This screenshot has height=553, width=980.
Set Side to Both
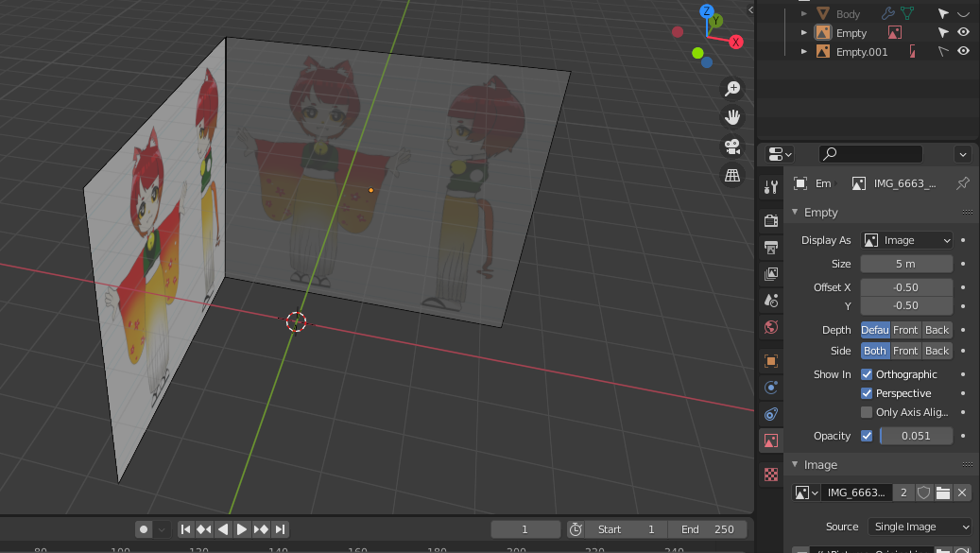click(x=875, y=351)
